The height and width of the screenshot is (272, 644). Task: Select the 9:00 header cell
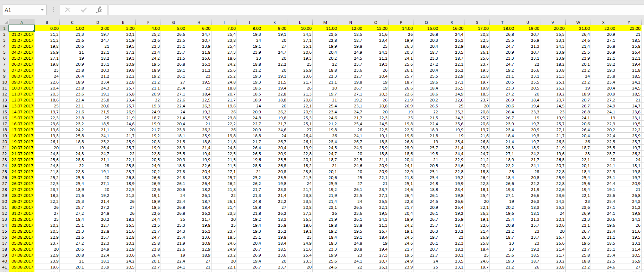point(275,28)
